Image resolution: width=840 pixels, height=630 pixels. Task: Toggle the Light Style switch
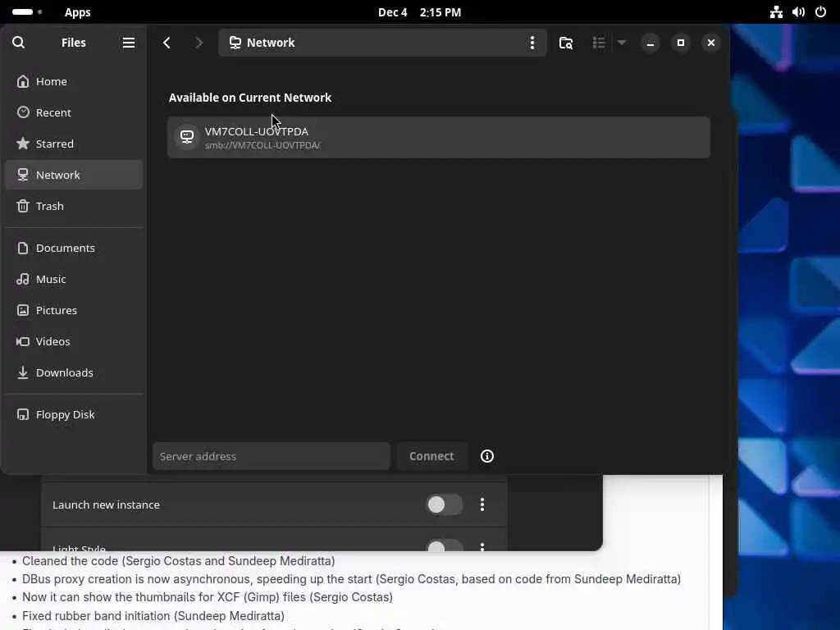point(444,546)
